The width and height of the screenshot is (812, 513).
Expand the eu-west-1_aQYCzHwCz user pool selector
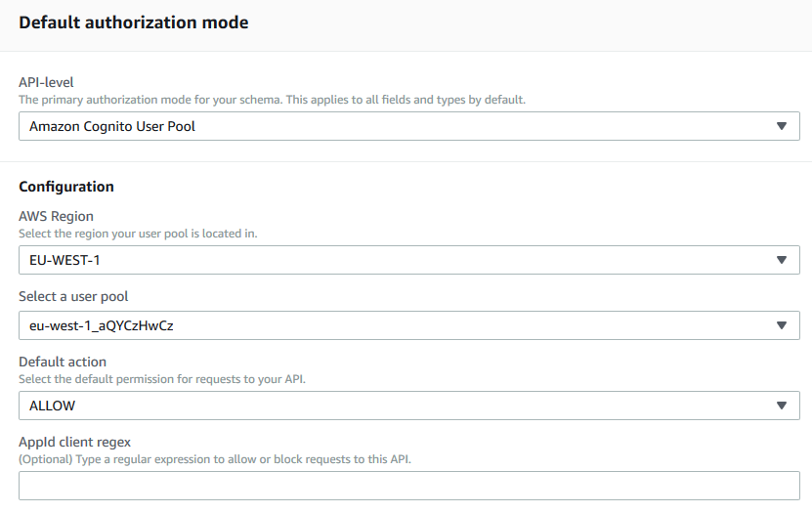(391, 326)
